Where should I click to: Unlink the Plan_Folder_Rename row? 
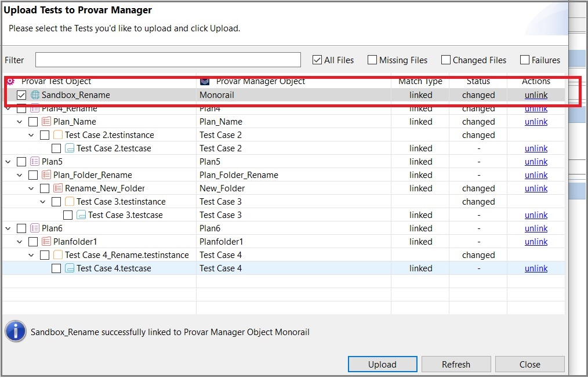[x=536, y=175]
